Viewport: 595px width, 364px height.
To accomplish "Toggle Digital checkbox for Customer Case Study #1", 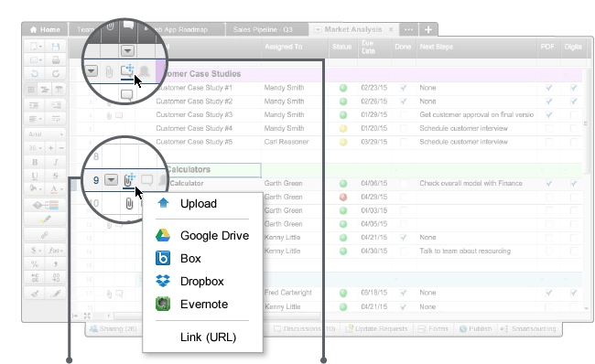I will click(573, 88).
